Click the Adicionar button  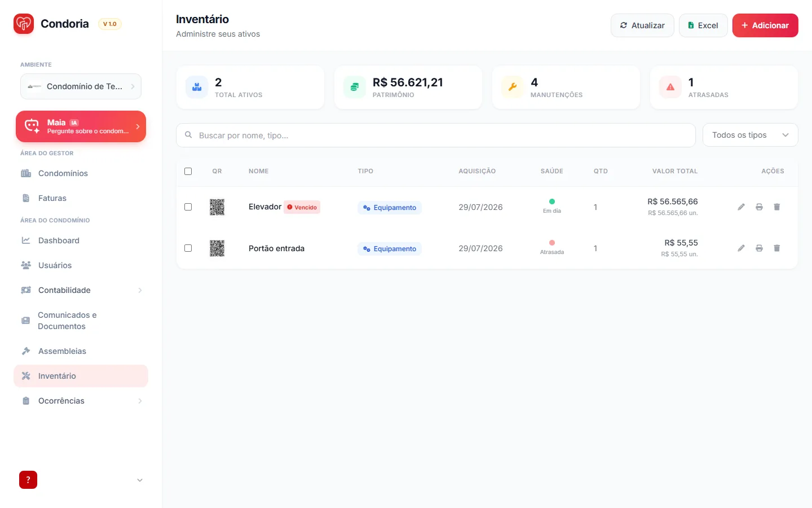[x=765, y=25]
